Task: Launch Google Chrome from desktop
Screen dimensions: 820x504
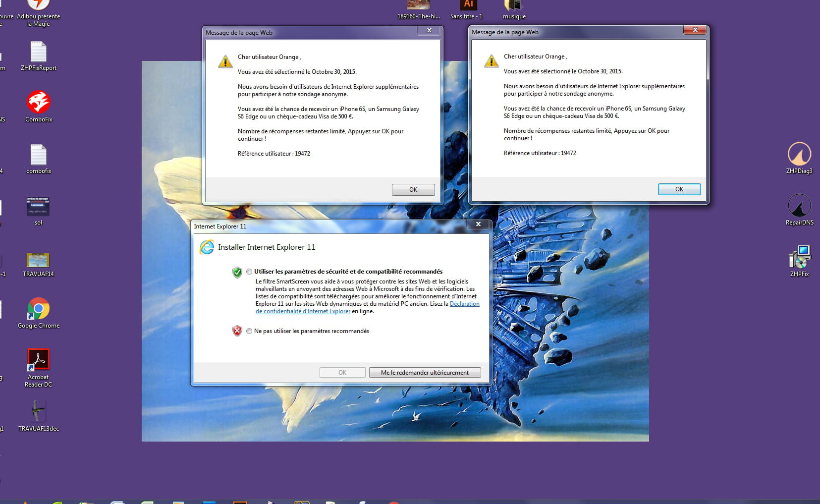Action: (x=39, y=309)
